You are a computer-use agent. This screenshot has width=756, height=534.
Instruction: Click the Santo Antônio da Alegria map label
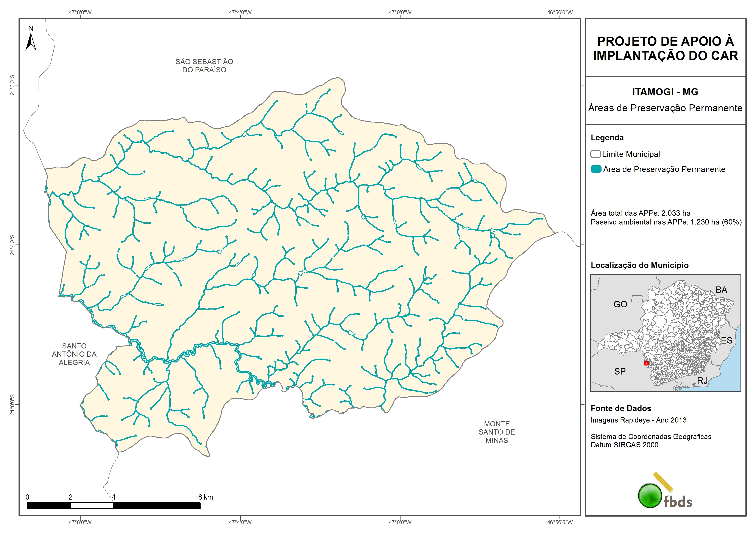[x=74, y=354]
